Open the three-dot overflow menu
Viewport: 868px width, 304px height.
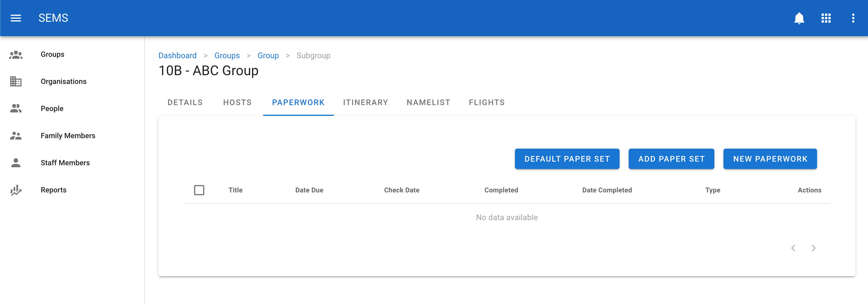pos(853,18)
